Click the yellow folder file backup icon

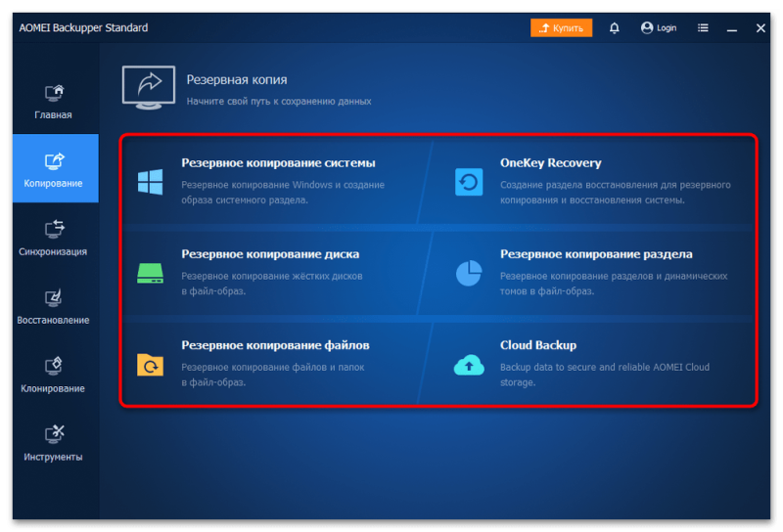pyautogui.click(x=151, y=365)
